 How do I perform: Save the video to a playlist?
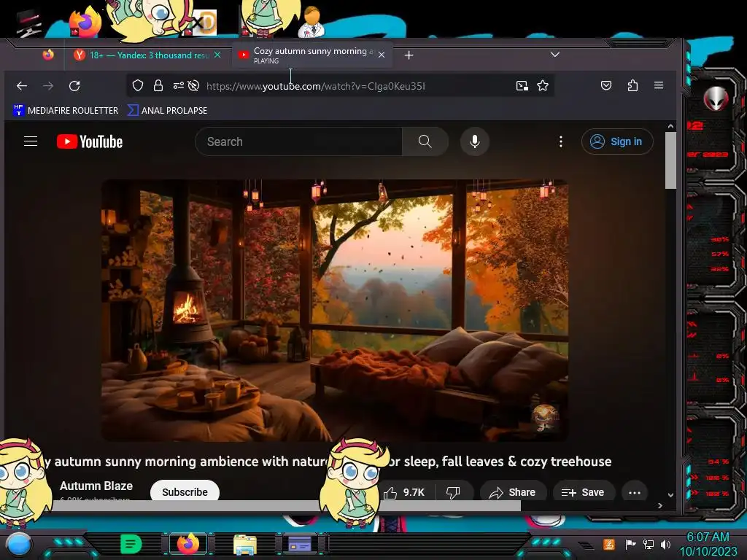coord(583,492)
